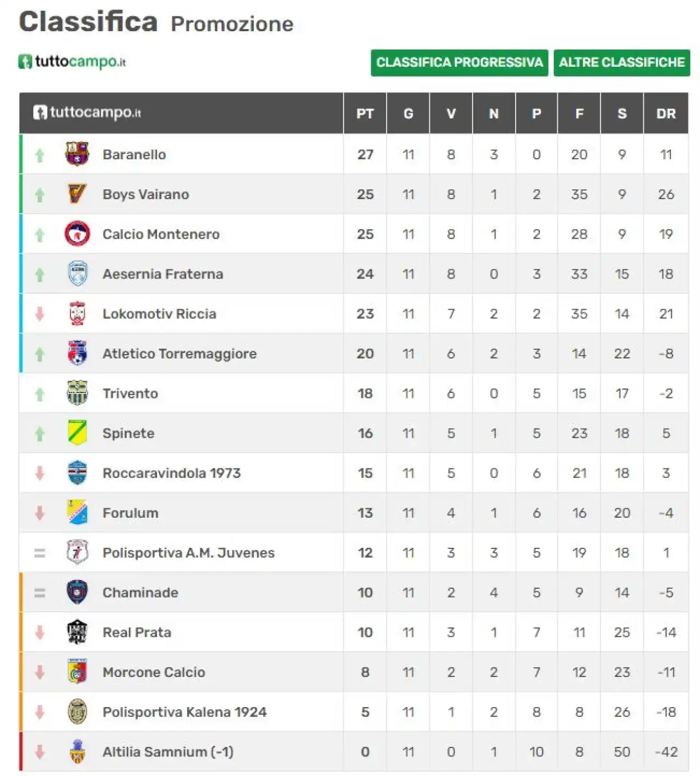Click the PT column header
Viewport: 700px width, 776px height.
tap(365, 113)
